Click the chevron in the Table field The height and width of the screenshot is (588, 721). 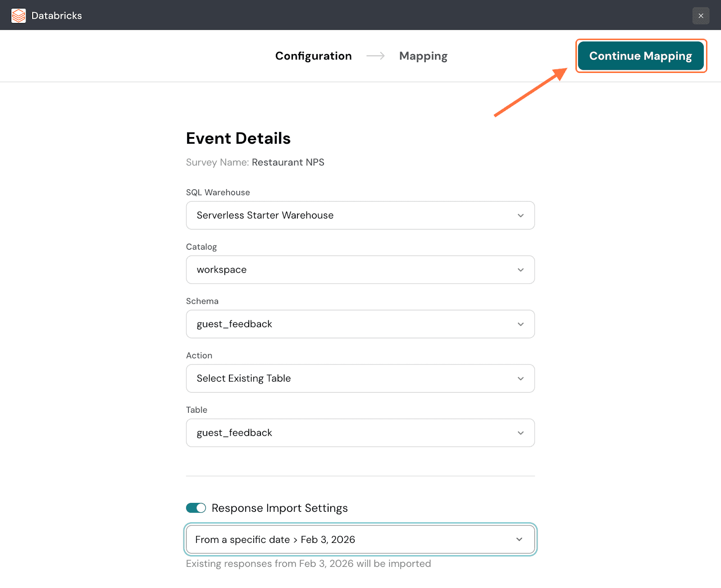click(x=520, y=433)
